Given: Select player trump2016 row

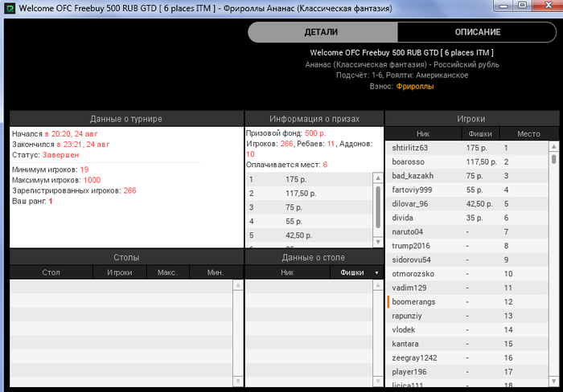Looking at the screenshot, I should 467,246.
